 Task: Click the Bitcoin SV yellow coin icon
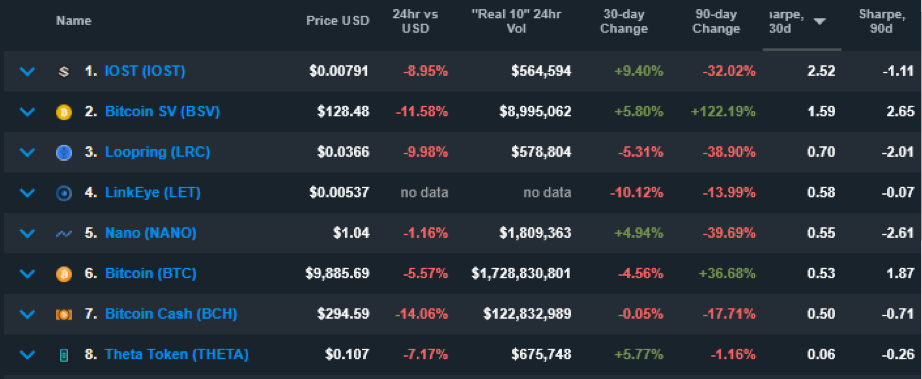(x=64, y=112)
